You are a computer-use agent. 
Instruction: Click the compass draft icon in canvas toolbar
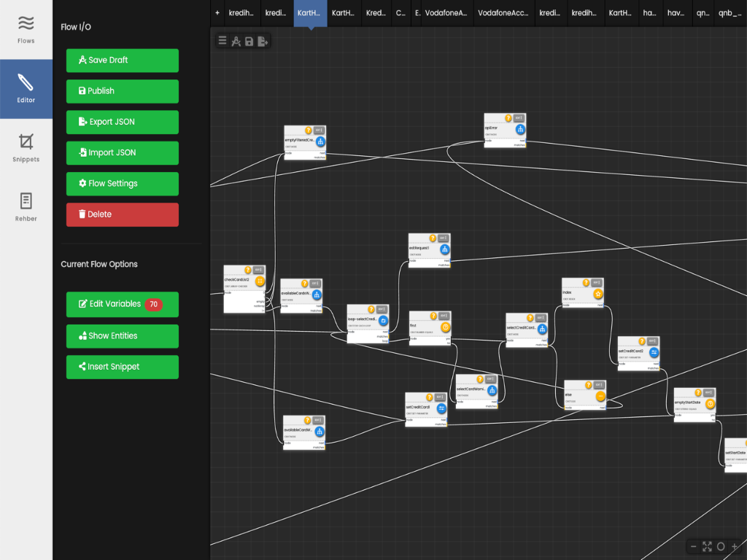236,42
